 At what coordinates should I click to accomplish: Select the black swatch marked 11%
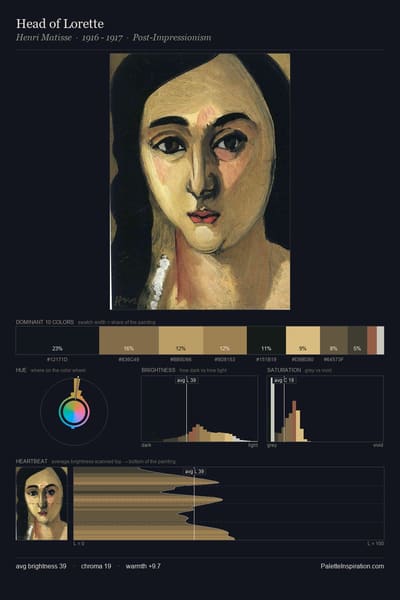click(x=266, y=340)
